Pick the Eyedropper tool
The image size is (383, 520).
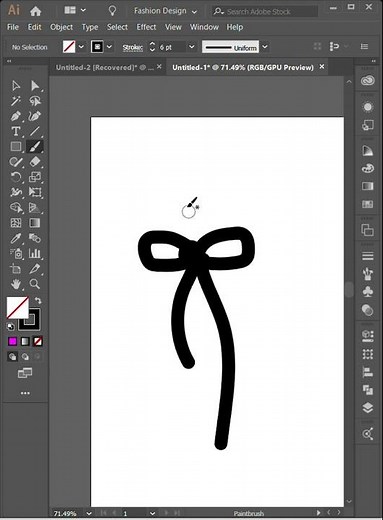tap(16, 238)
